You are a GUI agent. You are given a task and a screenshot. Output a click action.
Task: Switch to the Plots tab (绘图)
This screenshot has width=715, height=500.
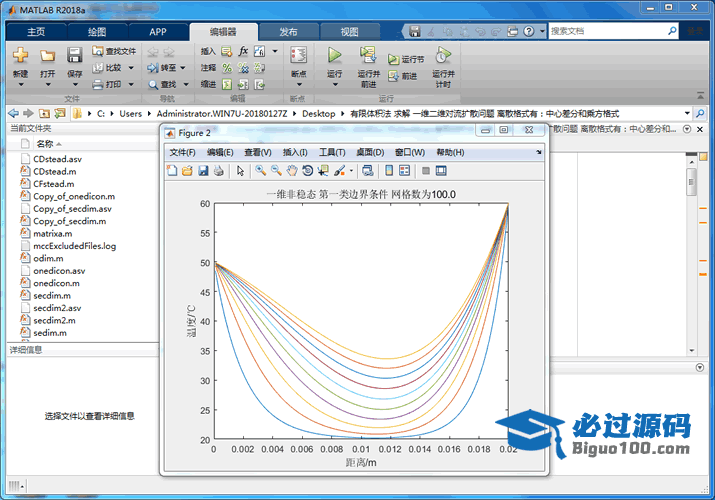[x=97, y=32]
